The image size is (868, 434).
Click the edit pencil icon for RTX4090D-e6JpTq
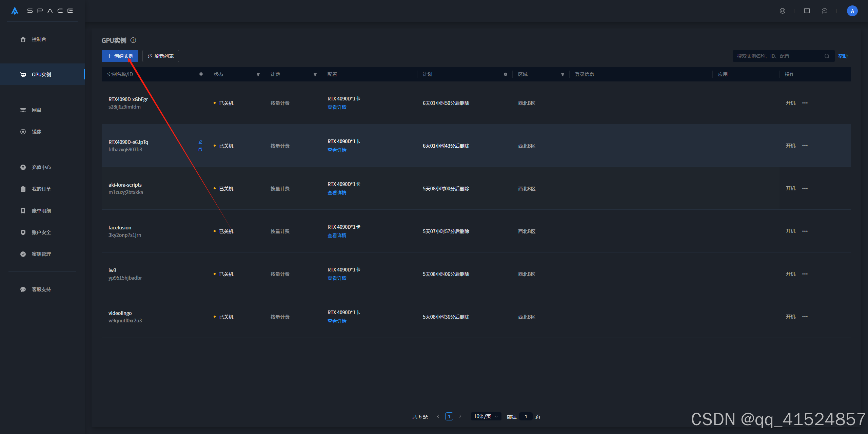200,142
